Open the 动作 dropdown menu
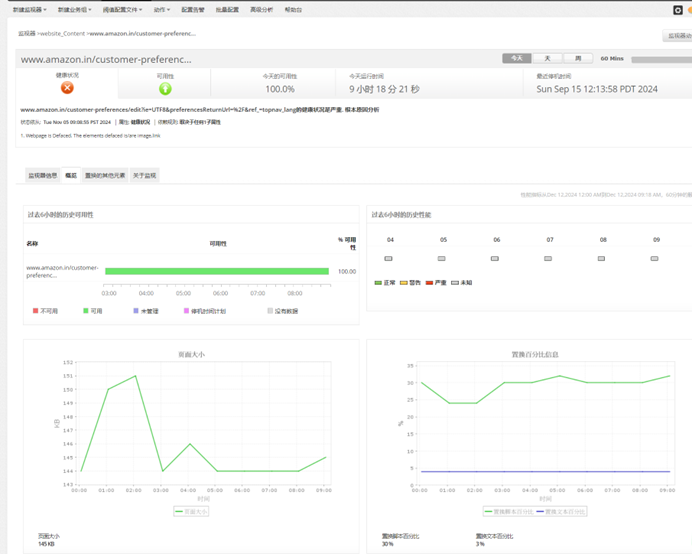 [x=161, y=10]
